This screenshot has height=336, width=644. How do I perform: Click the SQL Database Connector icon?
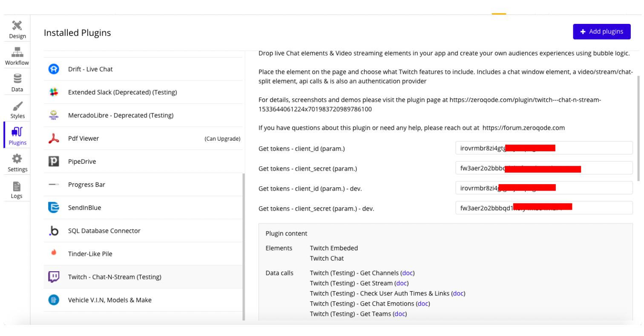(x=54, y=231)
